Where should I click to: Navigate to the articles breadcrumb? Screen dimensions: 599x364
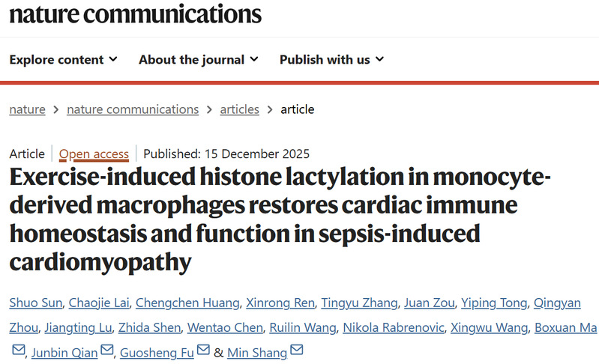click(x=239, y=109)
